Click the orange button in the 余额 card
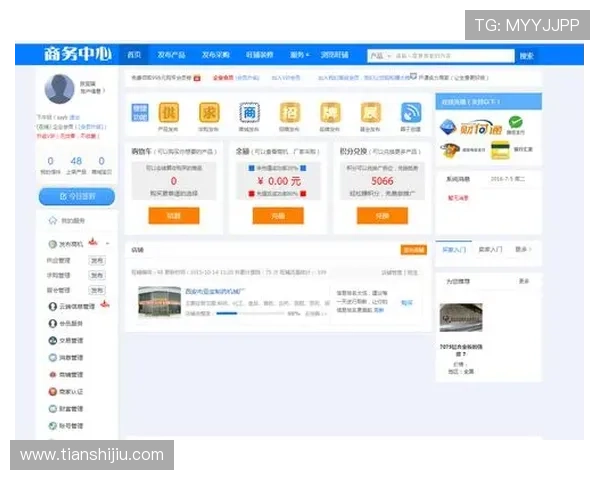The width and height of the screenshot is (600, 480). click(278, 216)
